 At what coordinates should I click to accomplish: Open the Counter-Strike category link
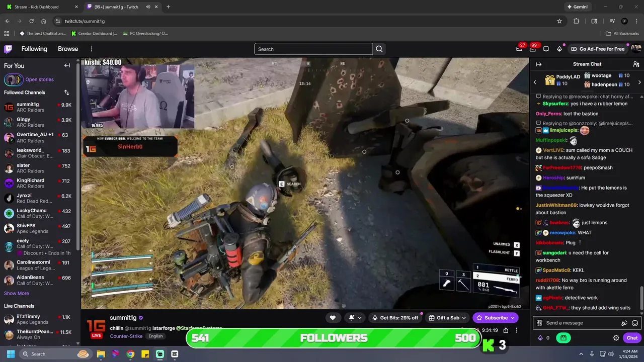[x=126, y=336]
